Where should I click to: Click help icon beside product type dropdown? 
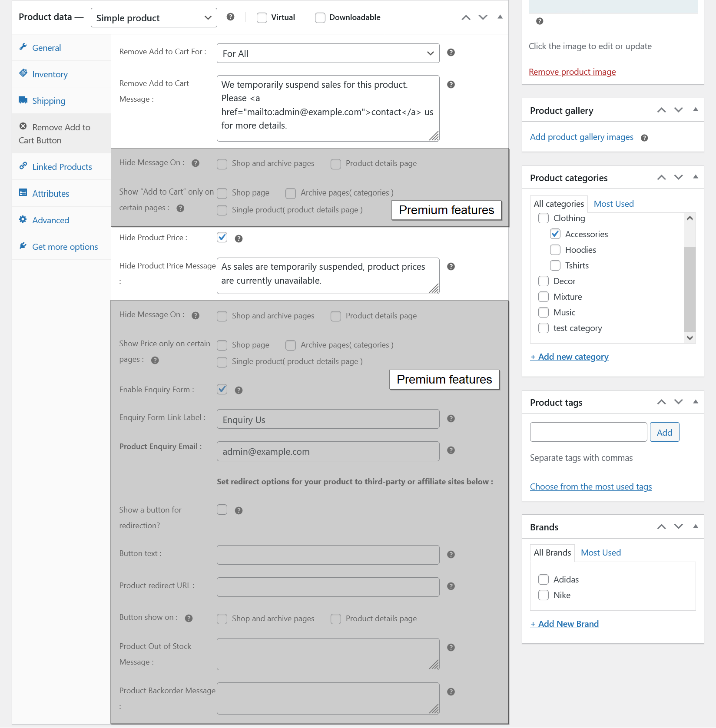tap(230, 17)
